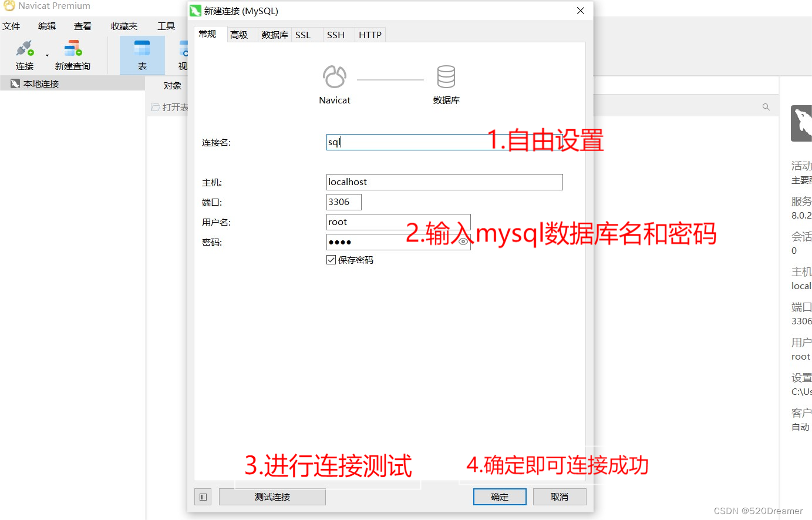
Task: Click the 用户名 label text
Action: (216, 223)
